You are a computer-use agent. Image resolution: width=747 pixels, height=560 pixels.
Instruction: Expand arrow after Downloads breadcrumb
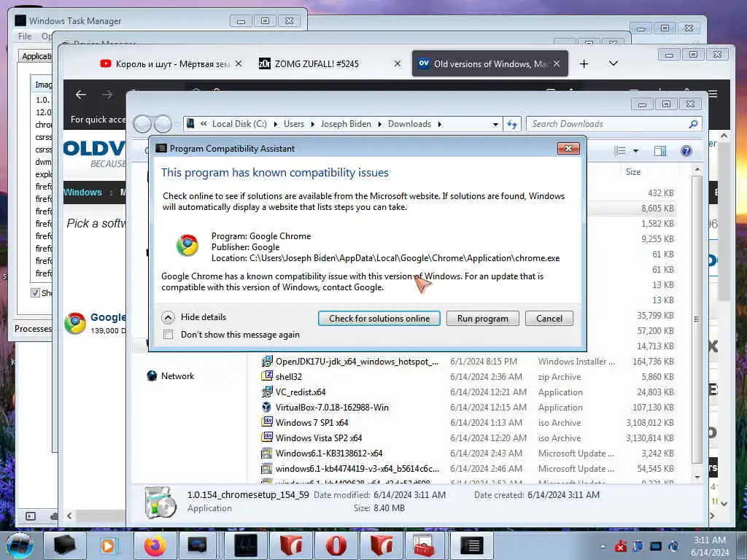(440, 124)
